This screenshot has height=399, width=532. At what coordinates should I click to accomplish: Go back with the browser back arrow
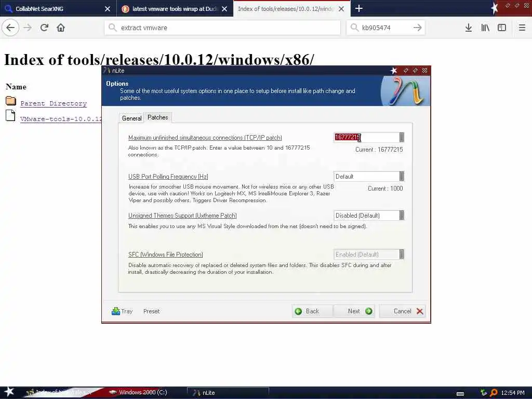[10, 28]
